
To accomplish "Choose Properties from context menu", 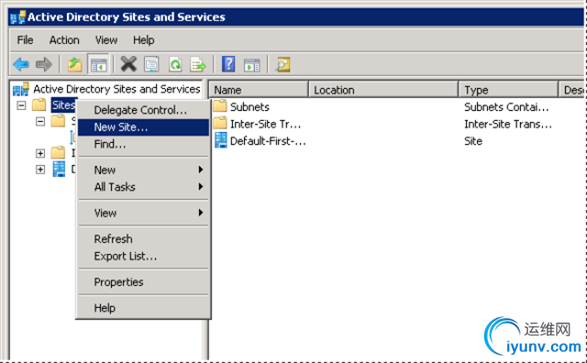I will (143, 282).
